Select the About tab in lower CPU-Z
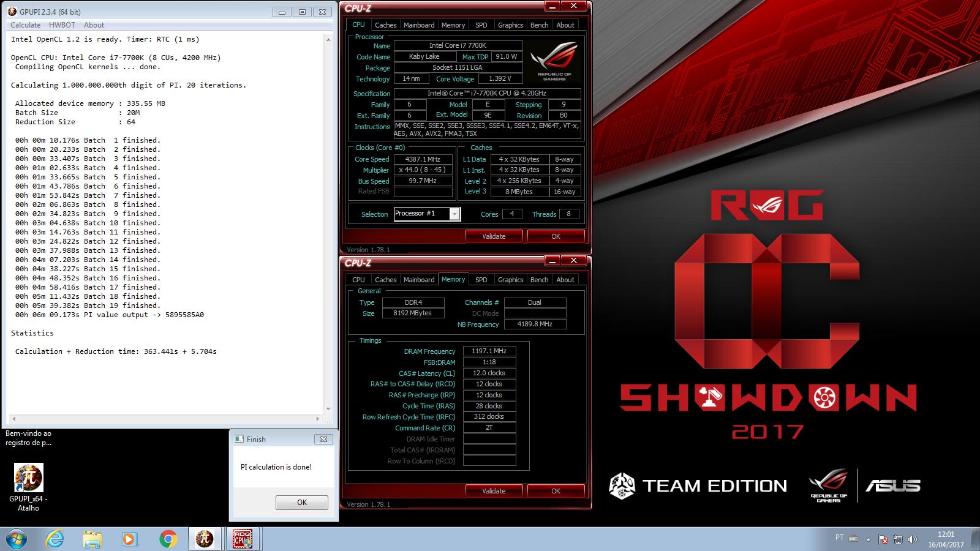This screenshot has width=980, height=551. coord(565,280)
